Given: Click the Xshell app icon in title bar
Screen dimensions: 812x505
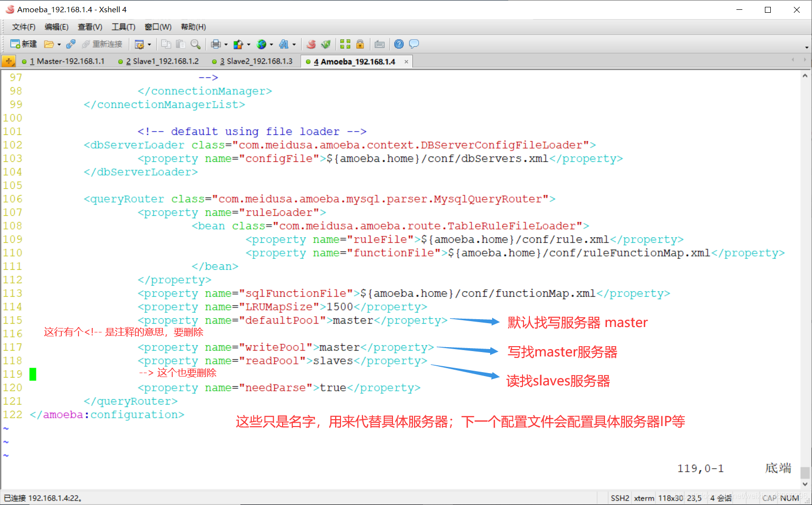Looking at the screenshot, I should pos(10,9).
